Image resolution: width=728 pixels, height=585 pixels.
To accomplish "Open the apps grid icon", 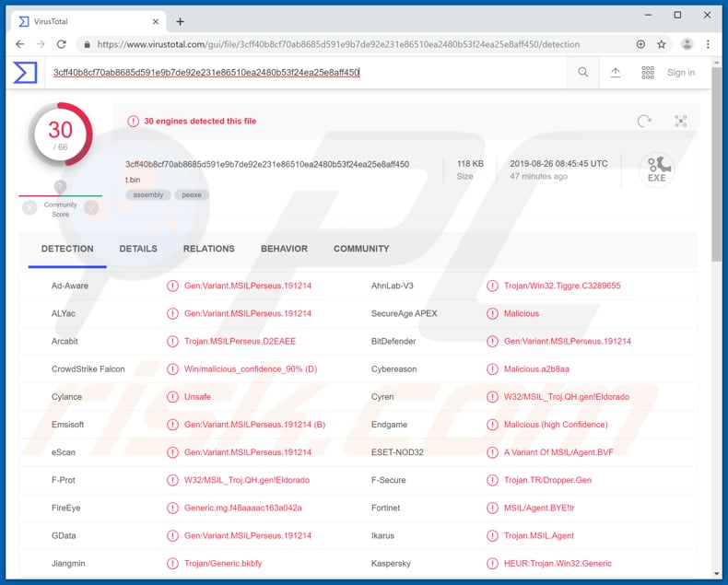I will click(x=648, y=73).
